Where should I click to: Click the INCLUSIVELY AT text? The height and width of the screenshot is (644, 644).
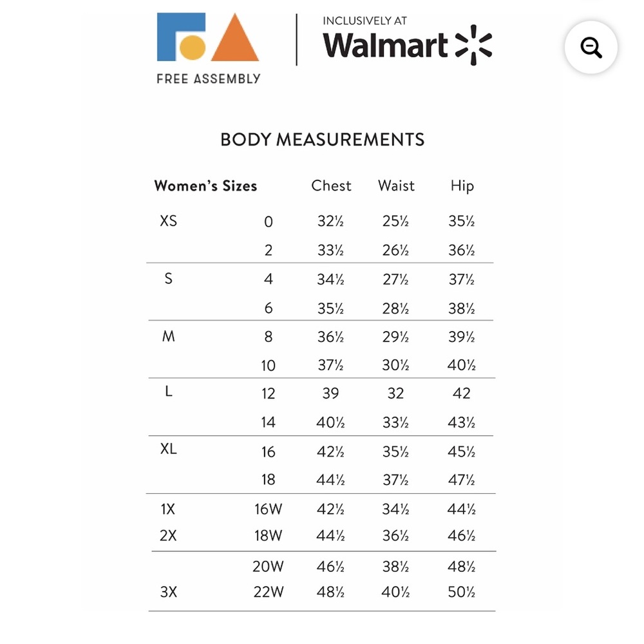tap(365, 21)
